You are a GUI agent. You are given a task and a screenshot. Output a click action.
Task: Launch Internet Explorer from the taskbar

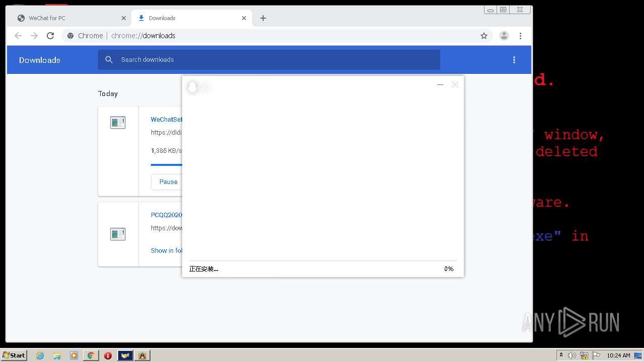(40, 355)
